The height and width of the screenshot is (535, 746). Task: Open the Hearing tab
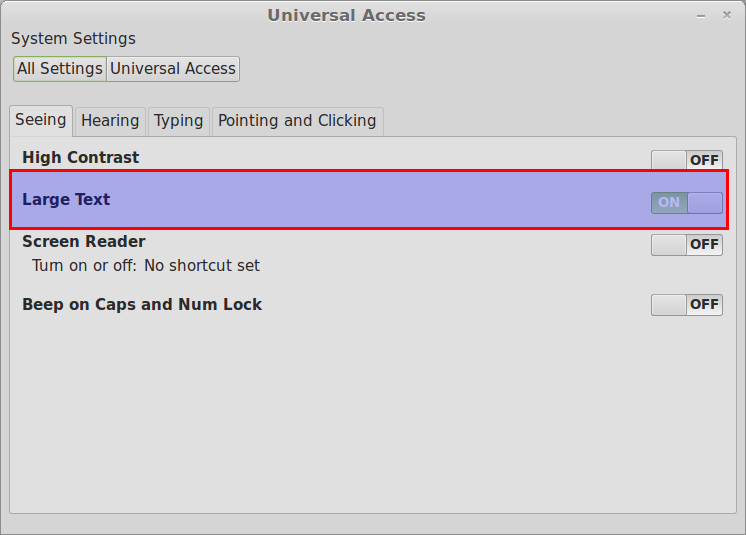tap(110, 121)
